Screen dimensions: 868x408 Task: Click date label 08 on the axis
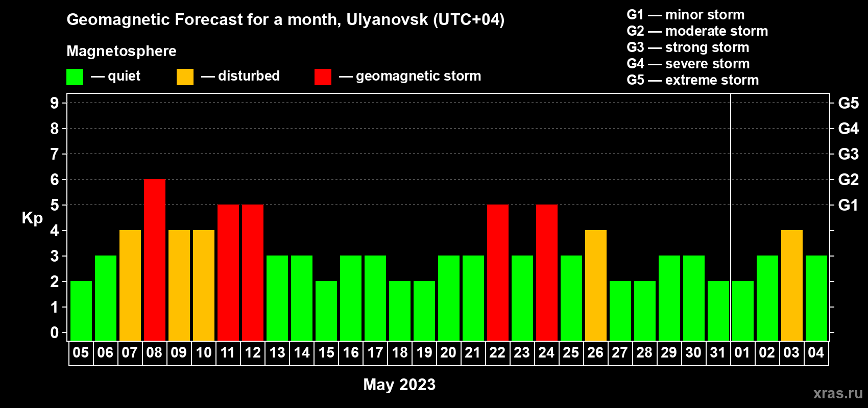[x=154, y=353]
